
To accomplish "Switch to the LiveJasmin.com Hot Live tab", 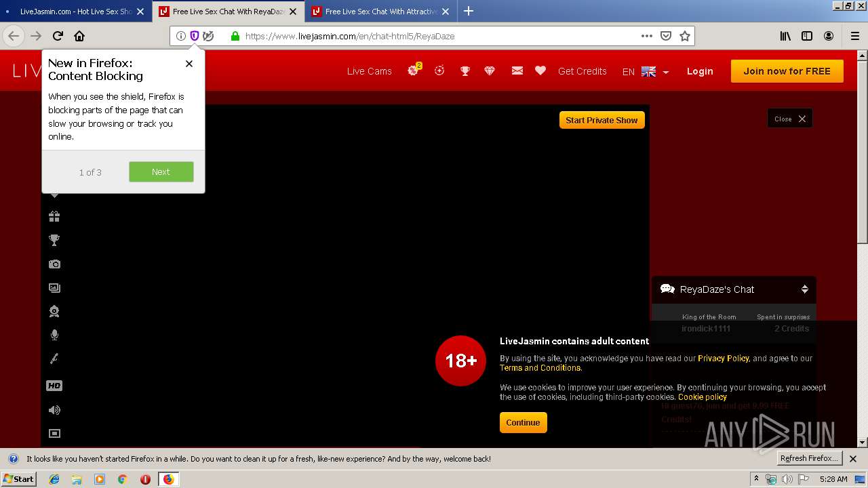I will (76, 11).
